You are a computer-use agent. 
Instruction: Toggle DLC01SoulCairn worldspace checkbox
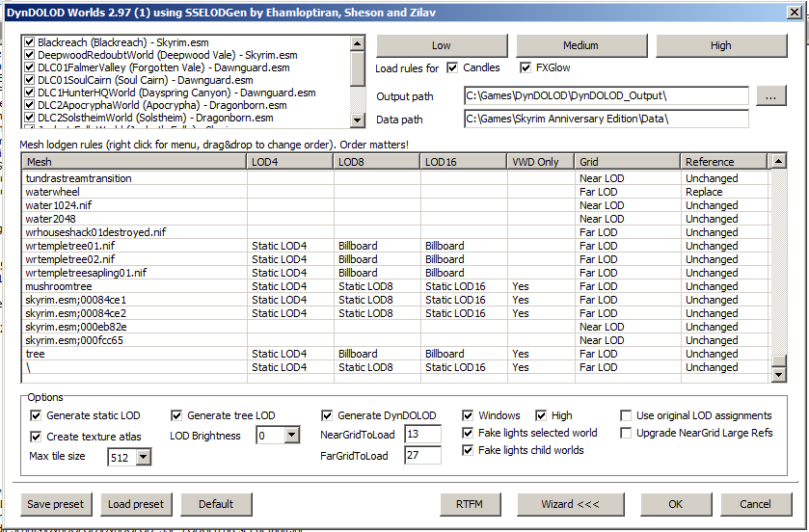point(29,80)
